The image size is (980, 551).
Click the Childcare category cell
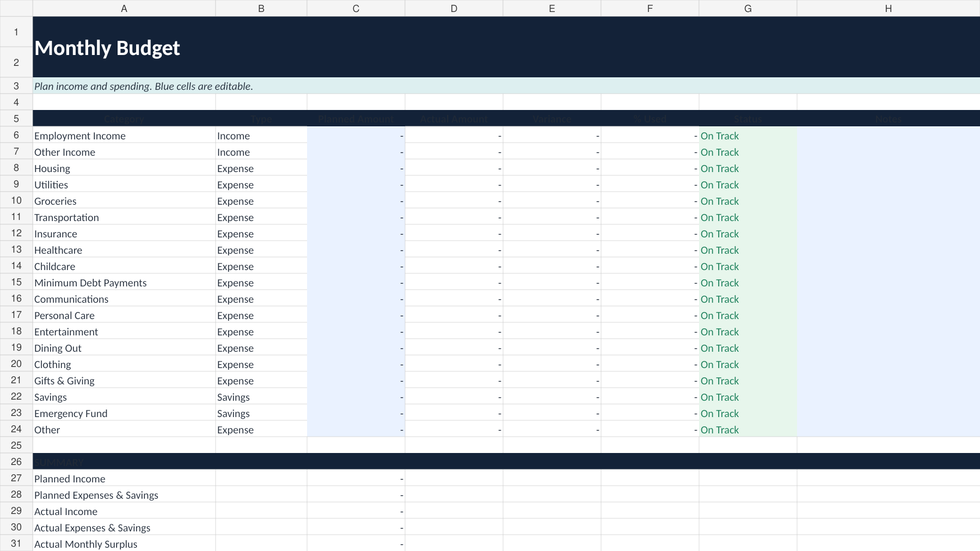coord(124,266)
